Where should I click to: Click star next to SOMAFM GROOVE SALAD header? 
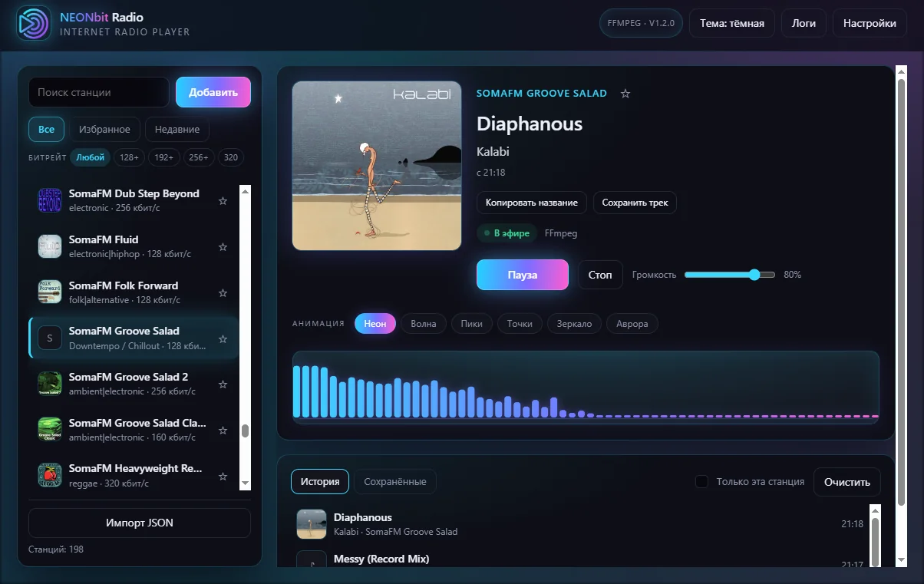click(625, 94)
